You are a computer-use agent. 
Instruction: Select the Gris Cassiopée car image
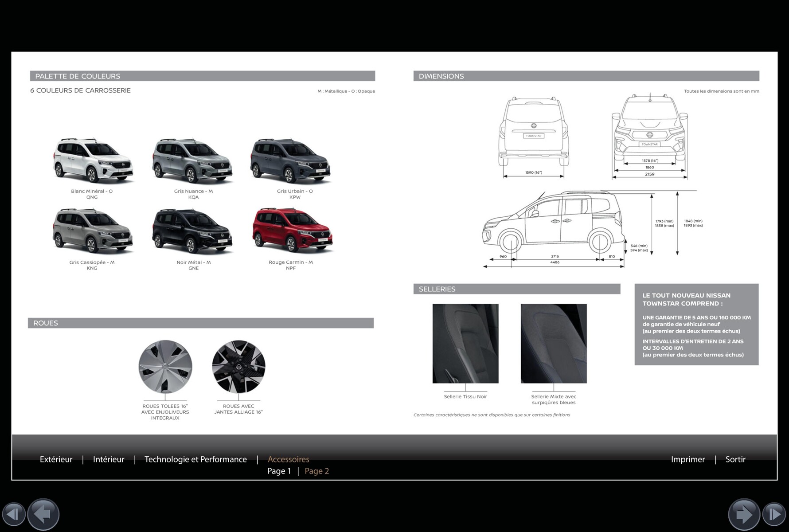93,231
